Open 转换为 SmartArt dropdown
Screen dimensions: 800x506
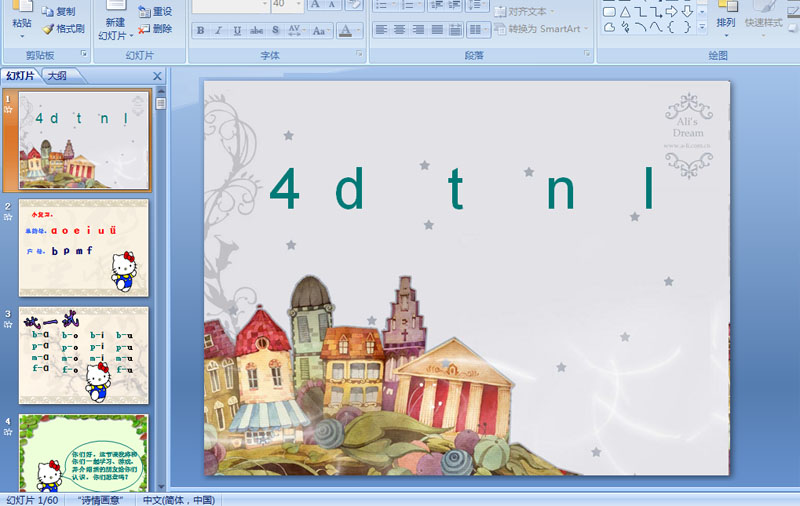542,29
